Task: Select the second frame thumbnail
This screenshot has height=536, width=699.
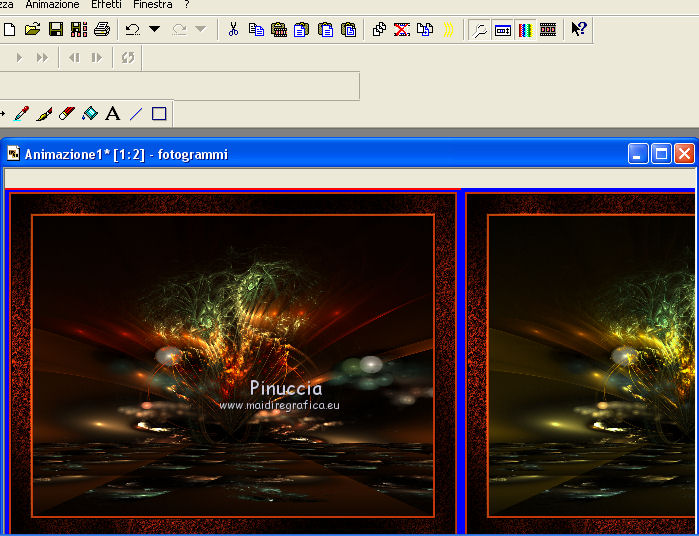Action: [x=581, y=363]
